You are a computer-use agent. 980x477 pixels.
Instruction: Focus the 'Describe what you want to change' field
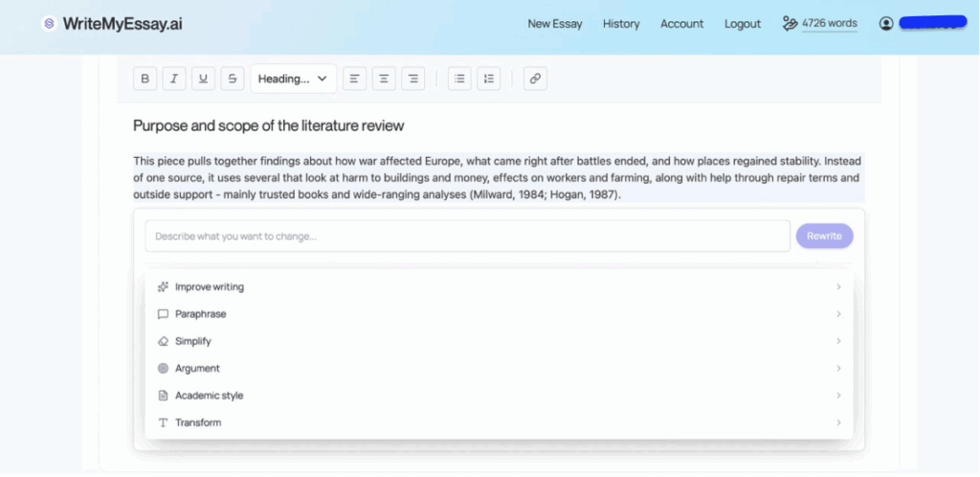pyautogui.click(x=467, y=237)
